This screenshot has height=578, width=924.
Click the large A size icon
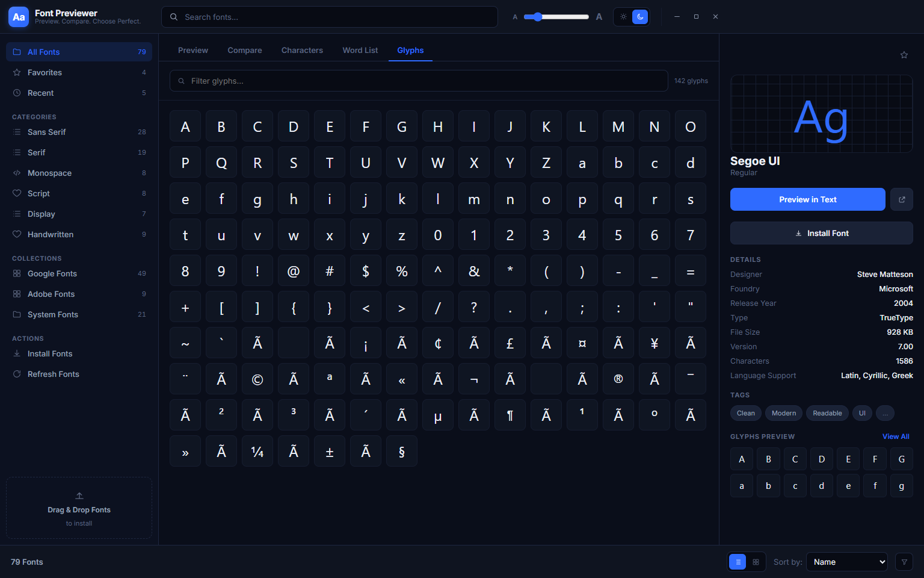599,17
